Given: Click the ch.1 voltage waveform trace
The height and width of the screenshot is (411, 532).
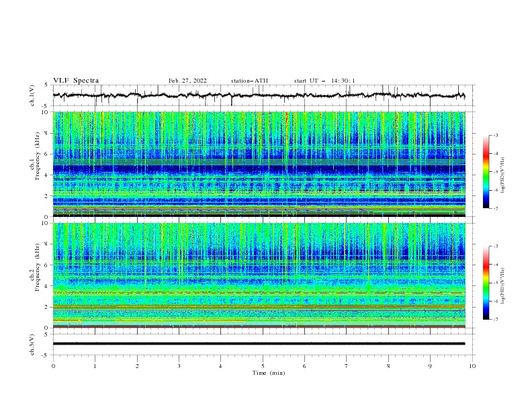Looking at the screenshot, I should [259, 95].
